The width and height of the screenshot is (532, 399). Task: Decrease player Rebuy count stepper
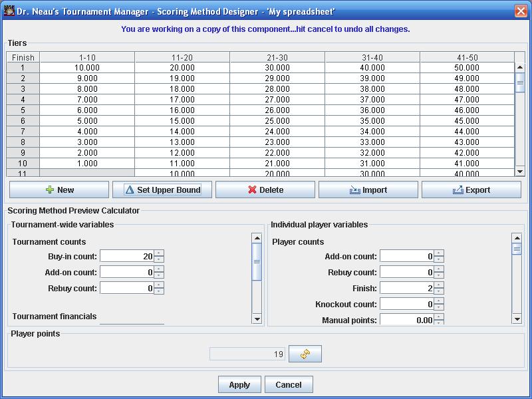click(439, 275)
